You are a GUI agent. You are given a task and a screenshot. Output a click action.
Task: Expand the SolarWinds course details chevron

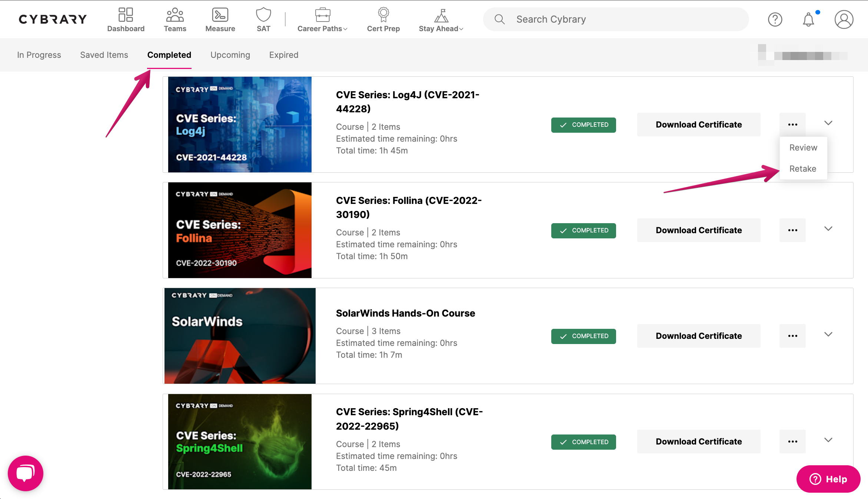(828, 334)
